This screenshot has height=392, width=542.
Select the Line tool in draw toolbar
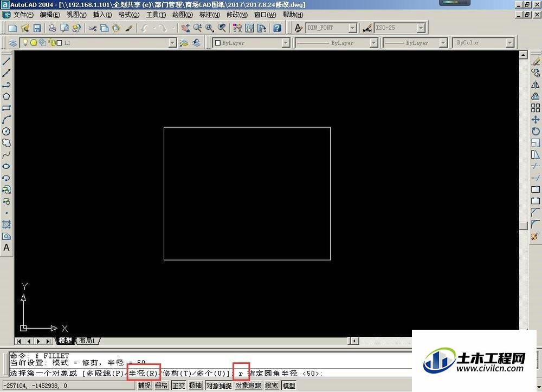[6, 62]
